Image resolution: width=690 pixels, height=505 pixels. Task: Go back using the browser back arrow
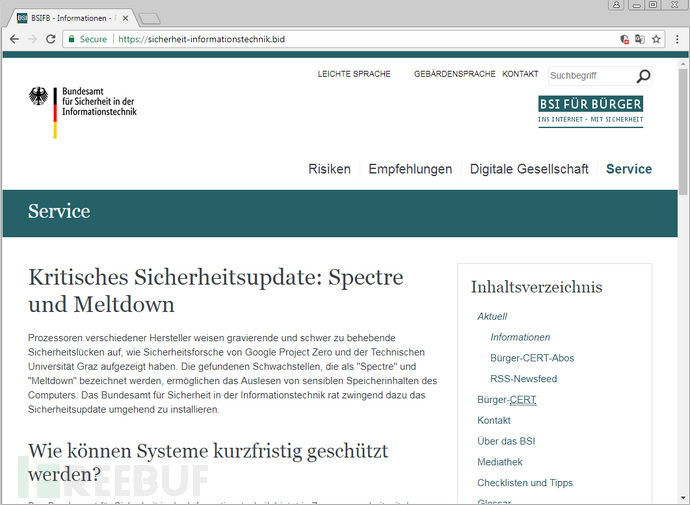[14, 39]
